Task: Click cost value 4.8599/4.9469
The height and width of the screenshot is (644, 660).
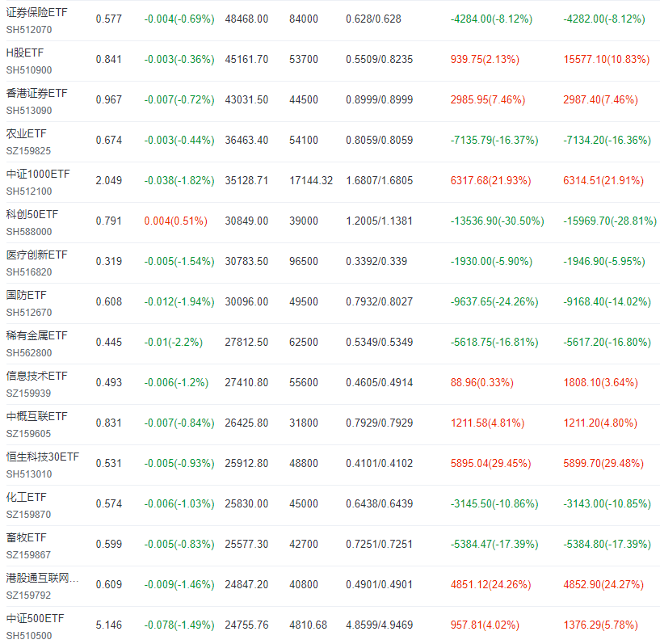Action: coord(379,625)
